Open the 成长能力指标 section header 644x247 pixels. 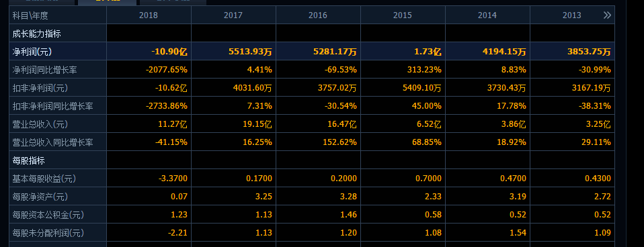(x=36, y=34)
